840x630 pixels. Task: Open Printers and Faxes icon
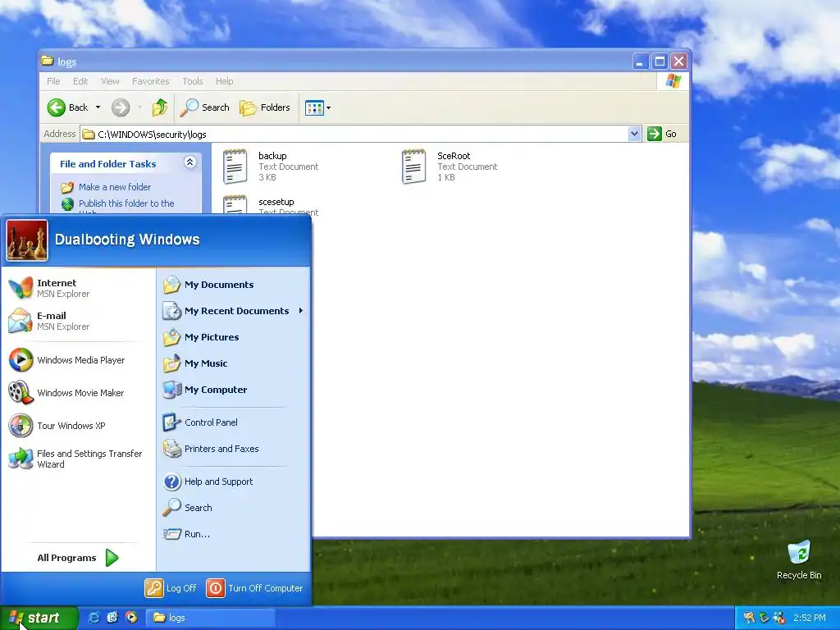(x=172, y=449)
